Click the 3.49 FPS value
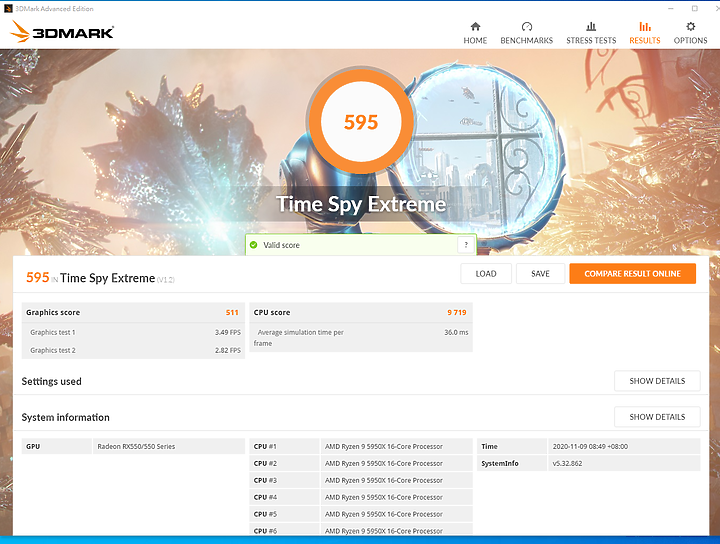This screenshot has height=544, width=720. [228, 332]
